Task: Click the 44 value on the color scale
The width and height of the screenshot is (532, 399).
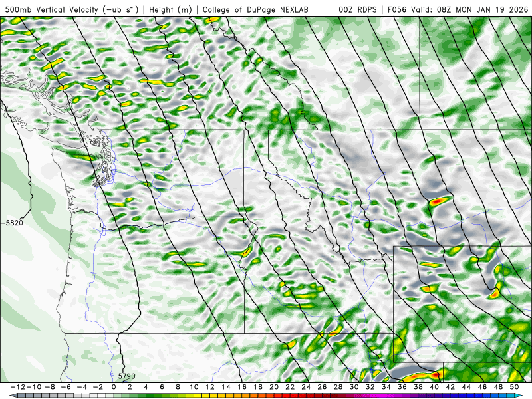Action: [466, 387]
